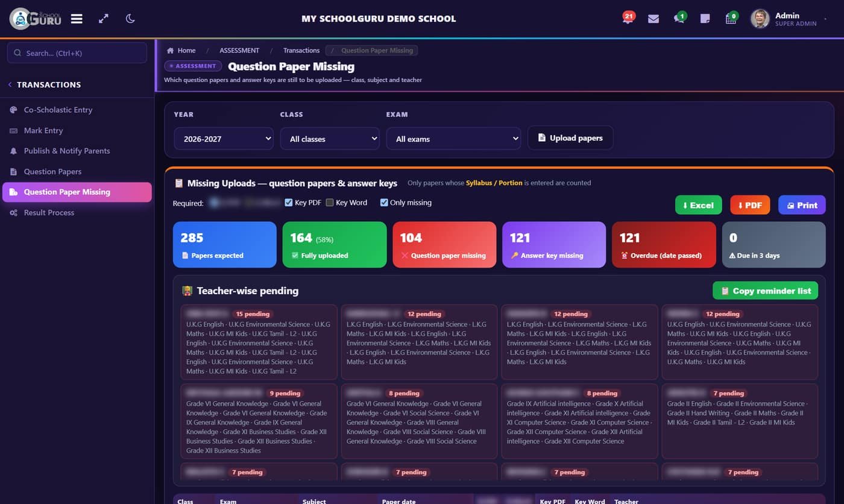
Task: Click the Overdue (date passed) card
Action: 664,245
